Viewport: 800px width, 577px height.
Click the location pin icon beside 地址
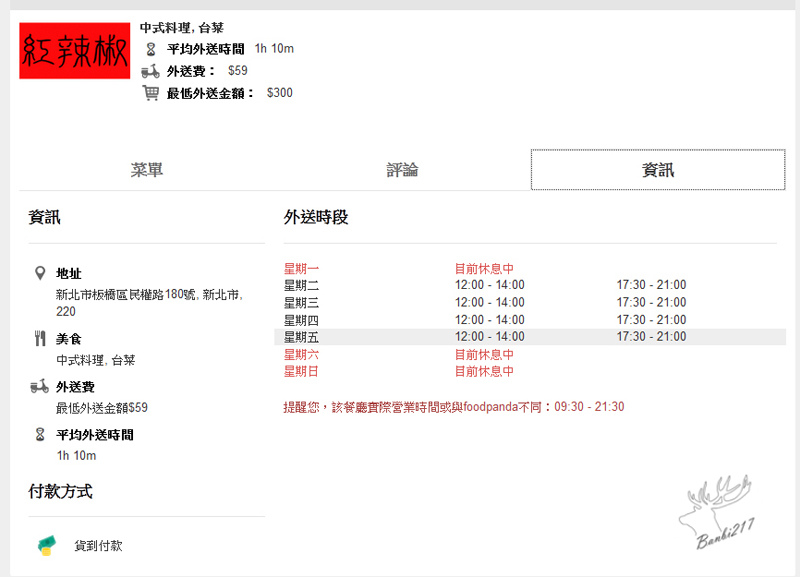40,273
